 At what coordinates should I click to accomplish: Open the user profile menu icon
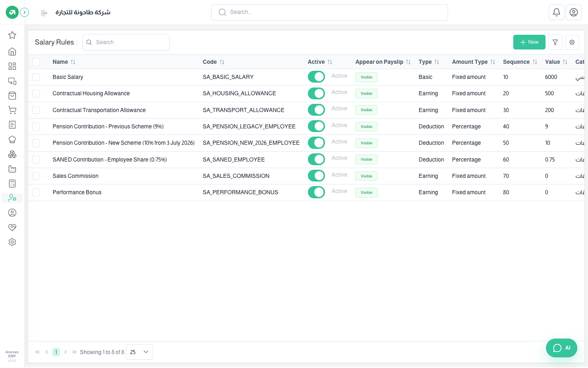(x=574, y=12)
